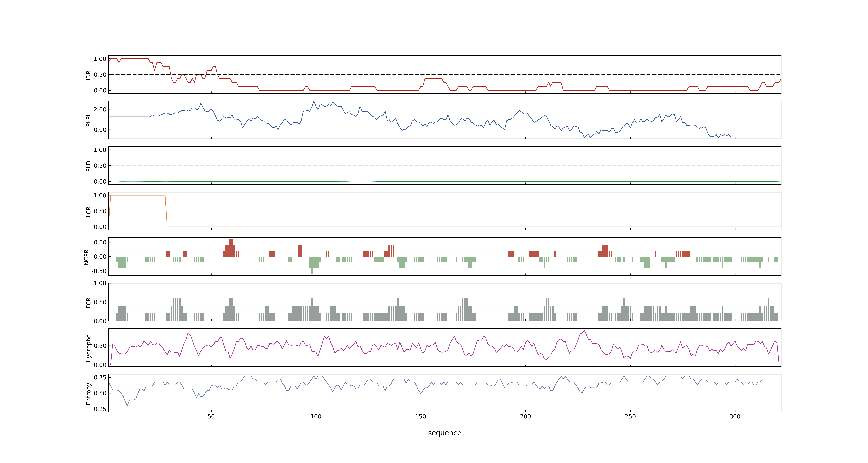Click the 1.00 tick on FCR axis
Screen dimensions: 868x463
100,283
